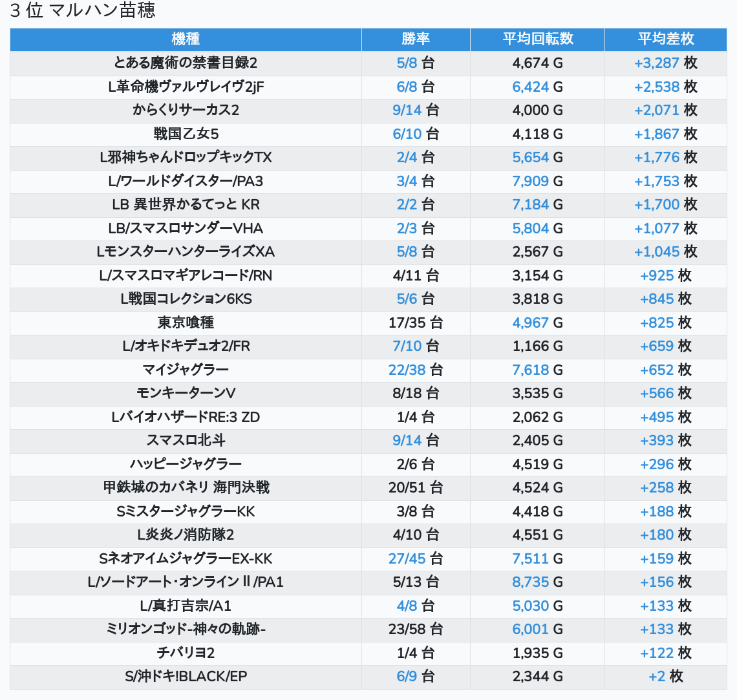Select 東京喰種 machine name

[186, 323]
